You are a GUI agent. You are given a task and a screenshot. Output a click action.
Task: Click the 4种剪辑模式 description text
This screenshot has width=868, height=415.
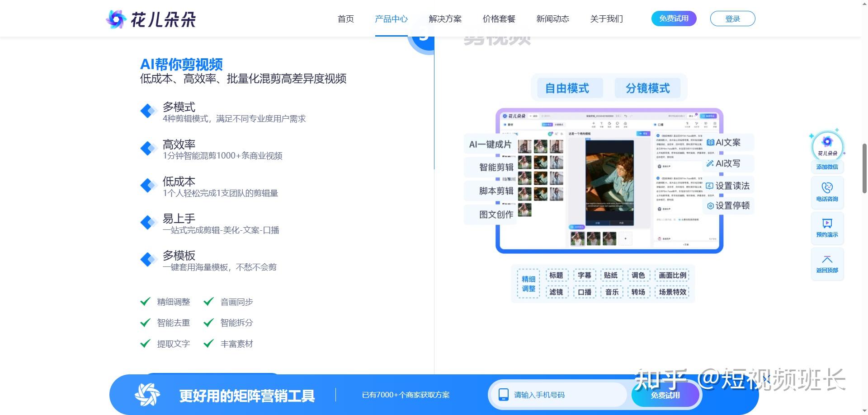click(234, 119)
